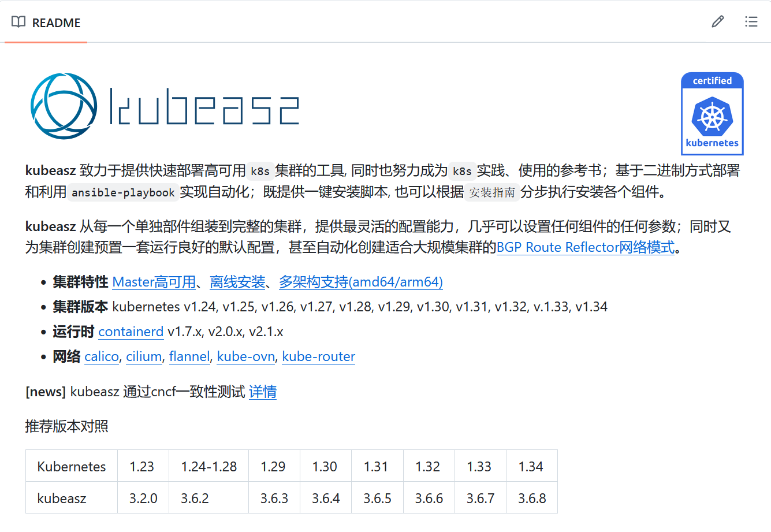The image size is (771, 532).
Task: Click the 3.6.2 table cell
Action: (x=209, y=498)
